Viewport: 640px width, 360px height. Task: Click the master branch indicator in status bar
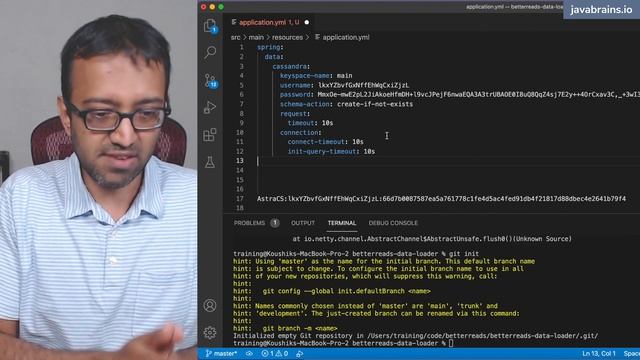(221, 353)
